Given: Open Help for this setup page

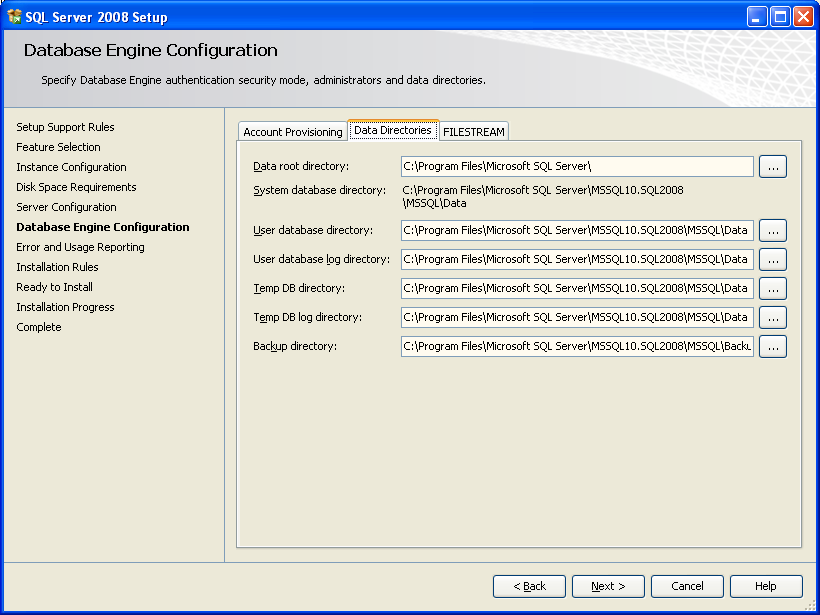Looking at the screenshot, I should 766,586.
